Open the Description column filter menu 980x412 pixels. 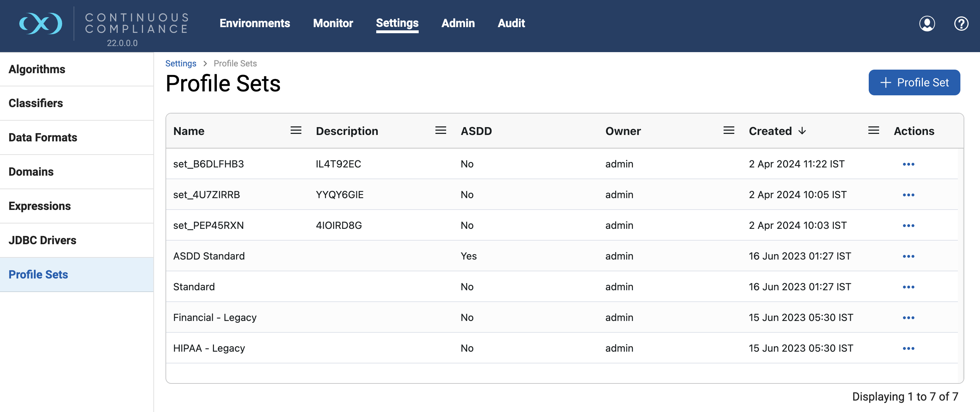click(x=440, y=130)
